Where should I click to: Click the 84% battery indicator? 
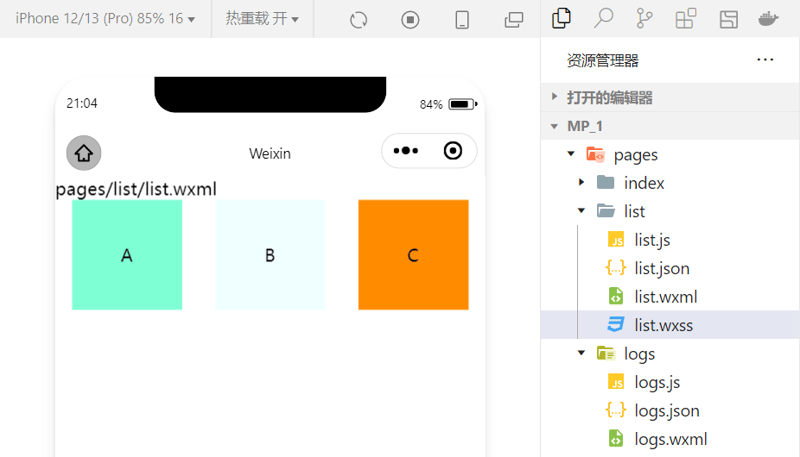point(448,104)
